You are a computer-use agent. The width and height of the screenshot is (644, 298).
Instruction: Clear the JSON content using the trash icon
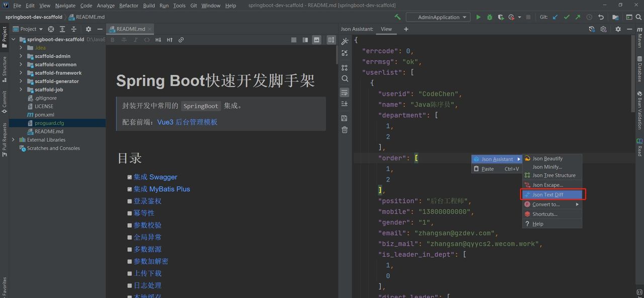point(345,130)
